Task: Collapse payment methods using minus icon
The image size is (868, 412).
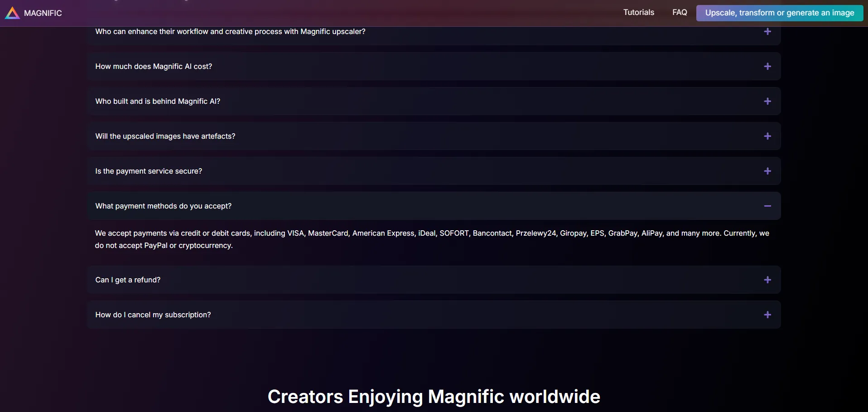Action: click(767, 206)
